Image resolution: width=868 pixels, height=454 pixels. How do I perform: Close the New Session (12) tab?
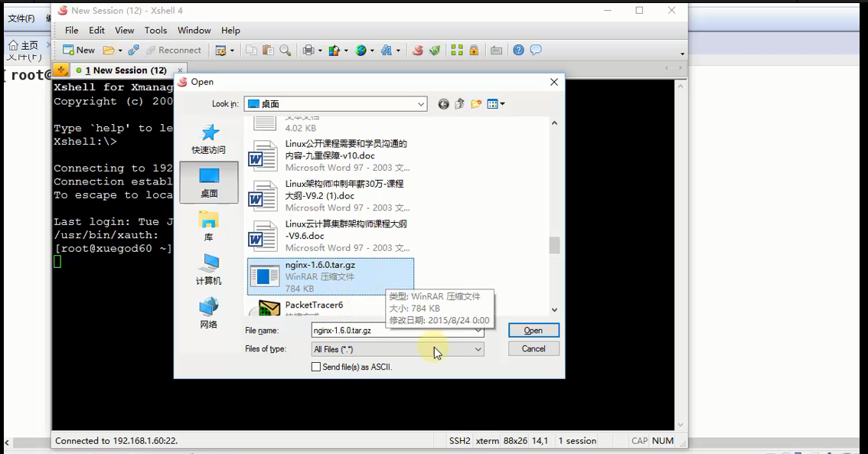[180, 70]
